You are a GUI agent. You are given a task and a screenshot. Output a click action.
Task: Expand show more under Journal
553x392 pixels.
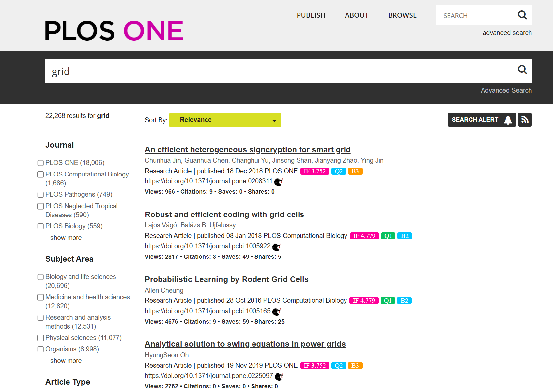click(x=66, y=238)
